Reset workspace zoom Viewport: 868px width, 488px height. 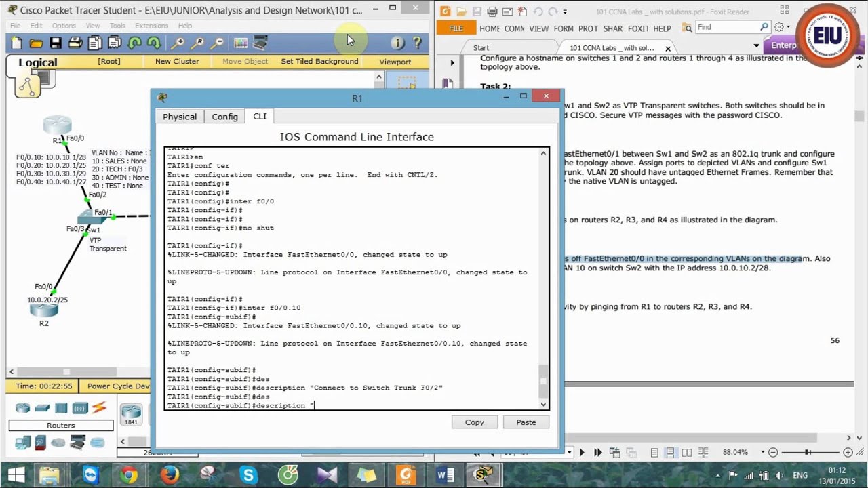click(197, 43)
